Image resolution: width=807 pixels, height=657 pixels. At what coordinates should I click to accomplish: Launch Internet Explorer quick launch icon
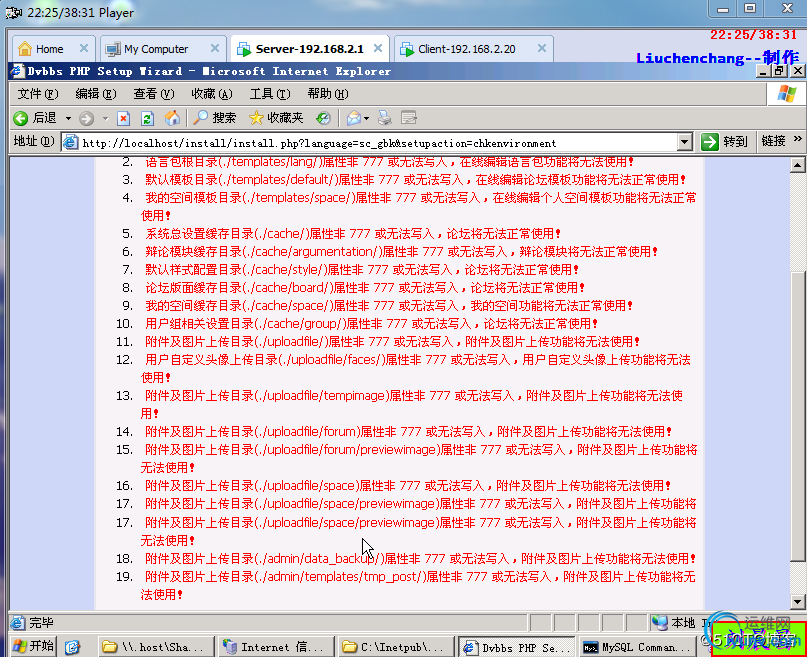click(72, 647)
